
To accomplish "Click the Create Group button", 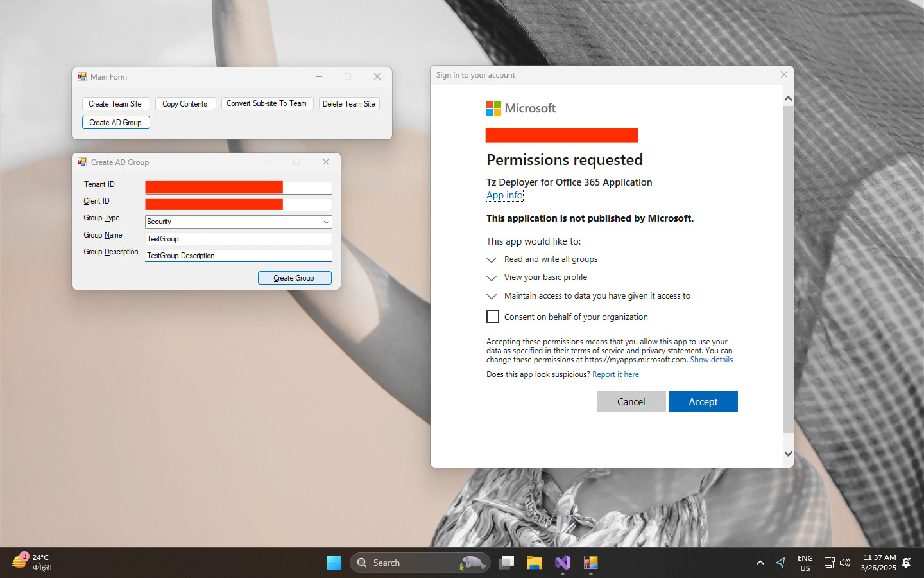I will pyautogui.click(x=295, y=278).
